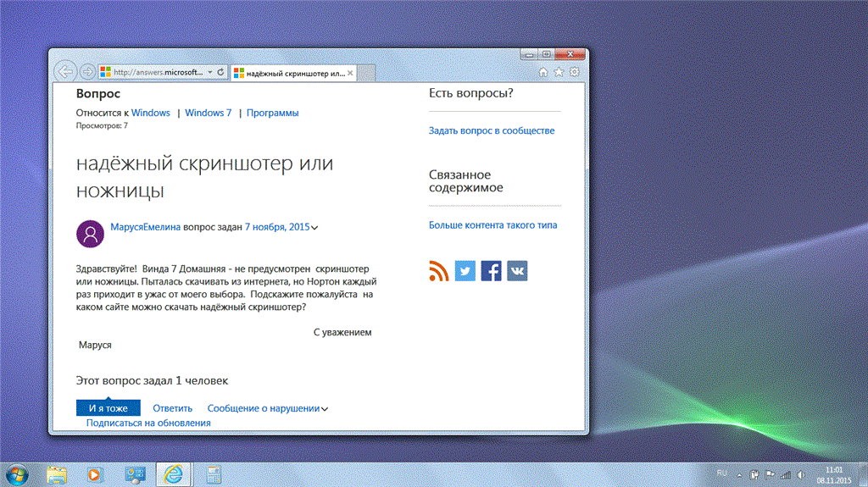Click 'Задать вопрос в сообществе' link
Image resolution: width=868 pixels, height=487 pixels.
point(492,130)
